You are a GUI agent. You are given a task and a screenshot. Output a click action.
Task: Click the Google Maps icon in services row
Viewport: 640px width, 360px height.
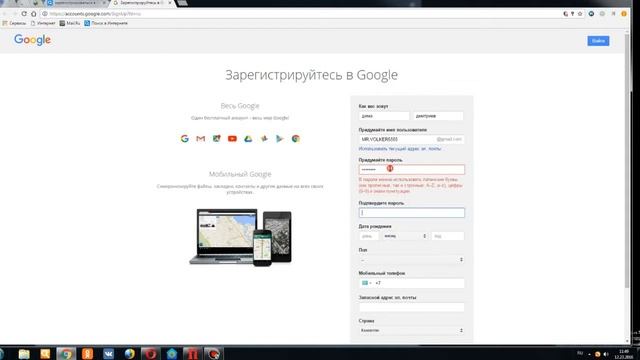tap(216, 139)
